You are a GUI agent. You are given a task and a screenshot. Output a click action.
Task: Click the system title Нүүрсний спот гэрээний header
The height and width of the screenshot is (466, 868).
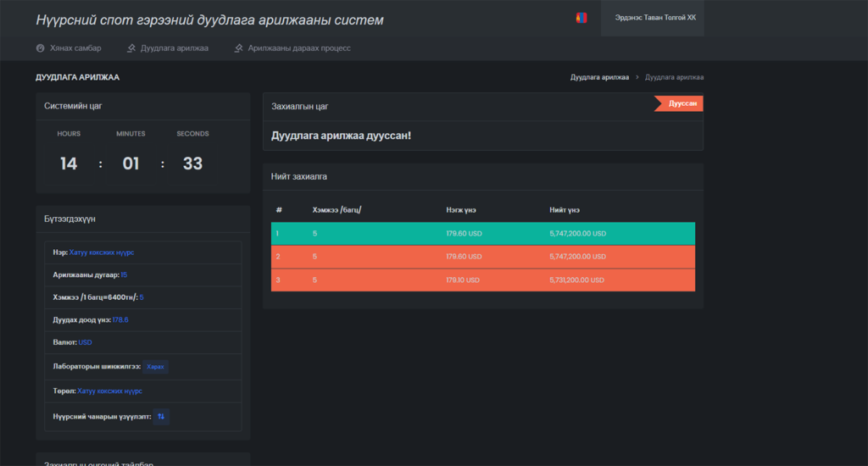coord(209,19)
